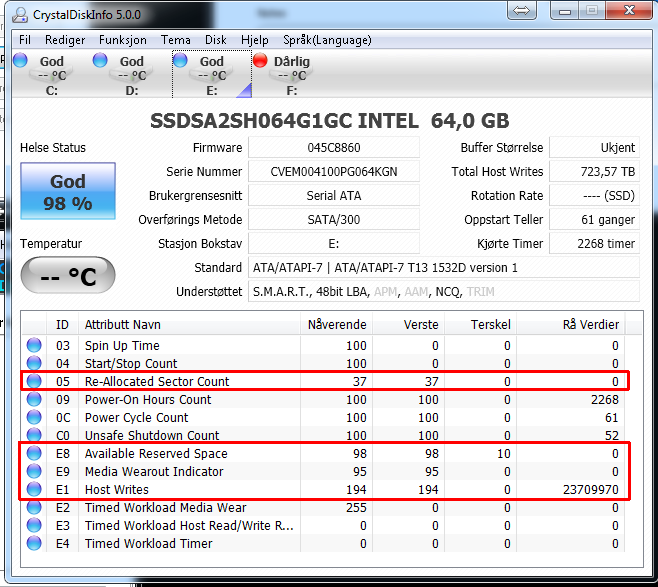
Task: Click the drive title SSDSA2SH064G1GC INTEL 64,0 GB
Action: [330, 121]
